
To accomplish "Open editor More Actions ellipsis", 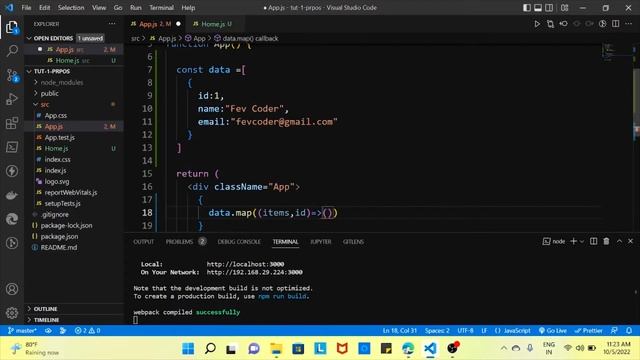I will pos(629,24).
